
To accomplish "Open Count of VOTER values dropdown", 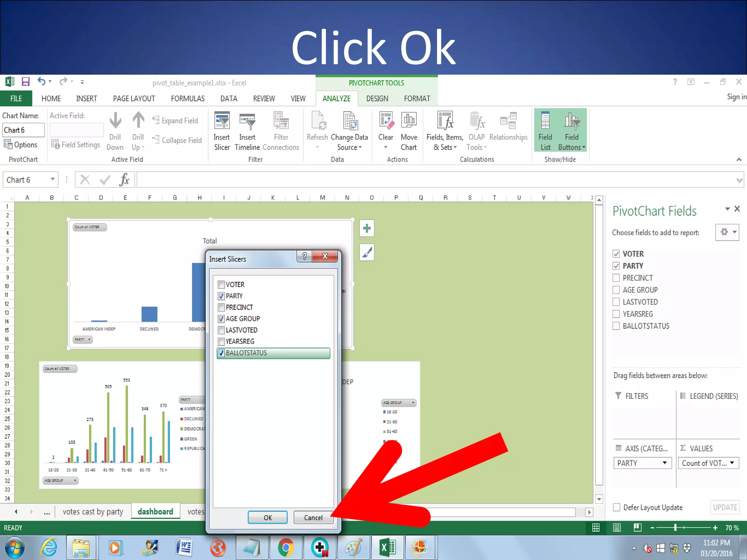I will [732, 463].
